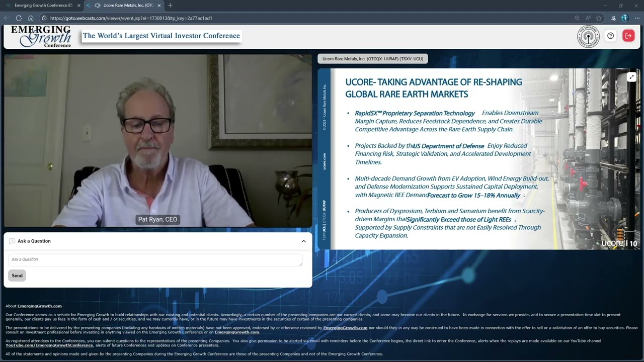Image resolution: width=644 pixels, height=362 pixels.
Task: Click 'US Department of Defense' text on slide
Action: click(448, 146)
